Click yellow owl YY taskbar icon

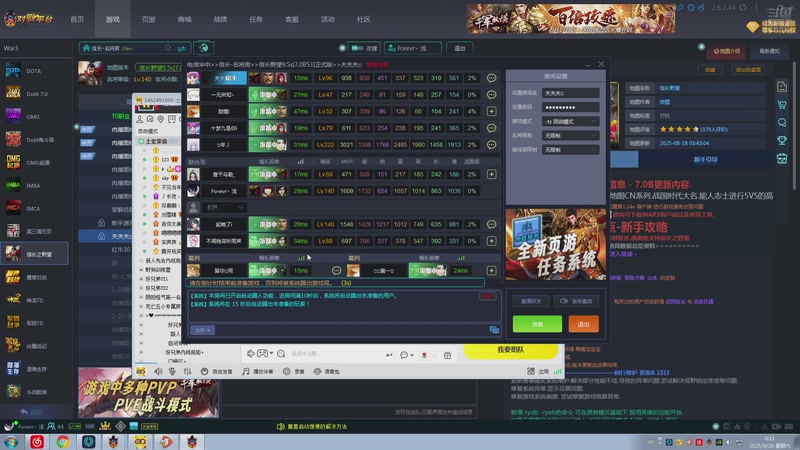tap(140, 441)
